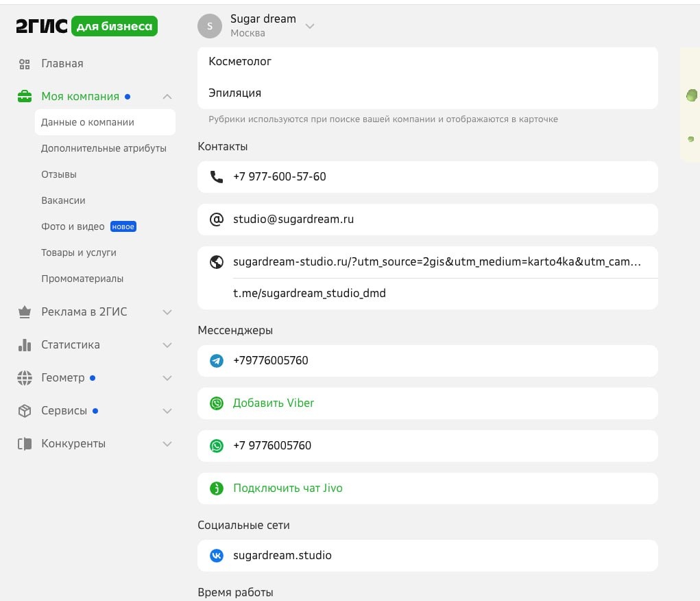Image resolution: width=700 pixels, height=601 pixels.
Task: Click the globe website icon
Action: pos(217,262)
